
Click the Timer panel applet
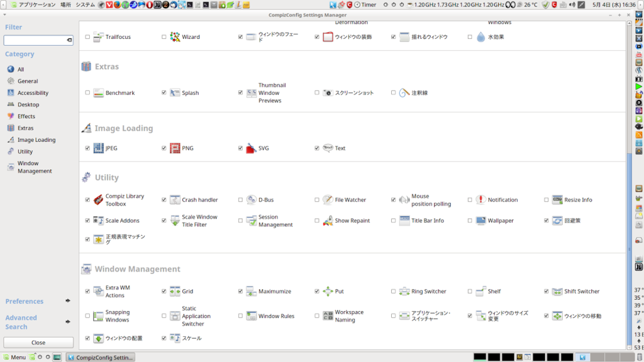365,5
